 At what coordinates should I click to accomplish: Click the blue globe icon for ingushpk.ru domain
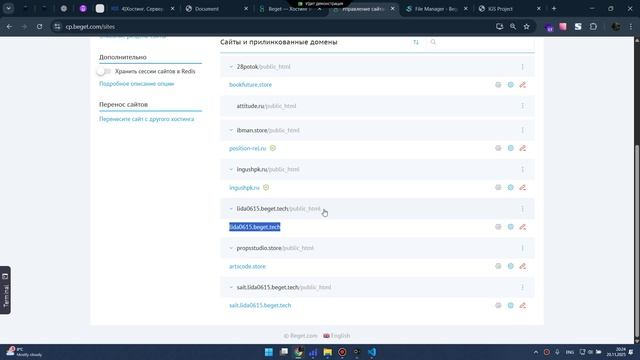point(511,188)
